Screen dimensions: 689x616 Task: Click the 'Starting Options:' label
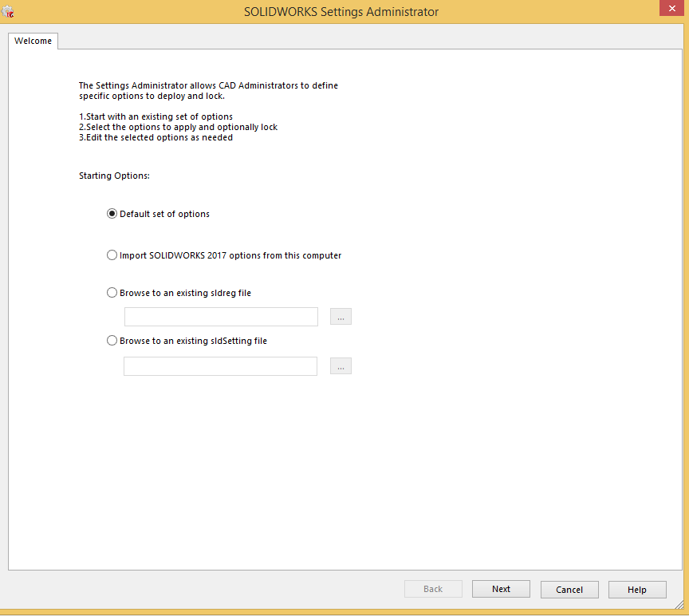point(114,176)
